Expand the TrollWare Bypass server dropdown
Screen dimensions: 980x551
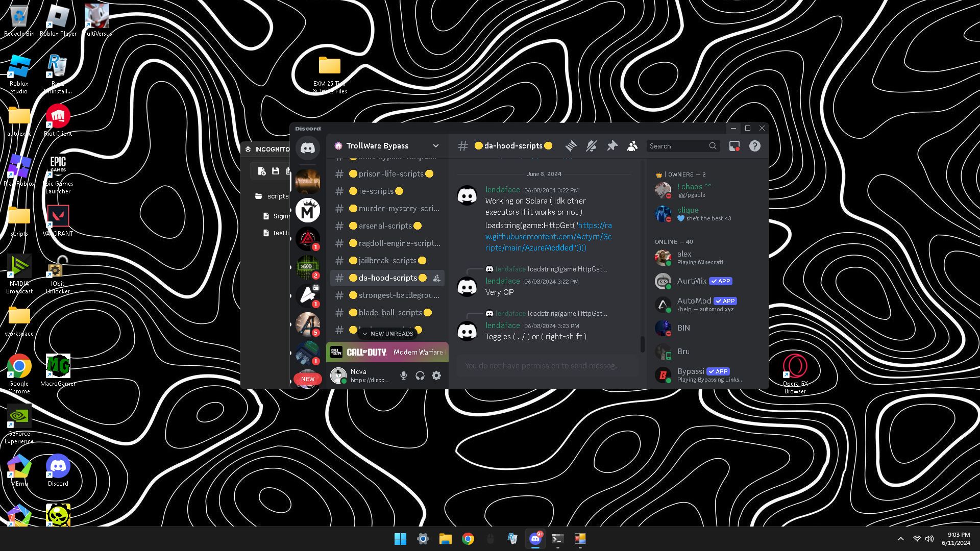click(x=435, y=146)
